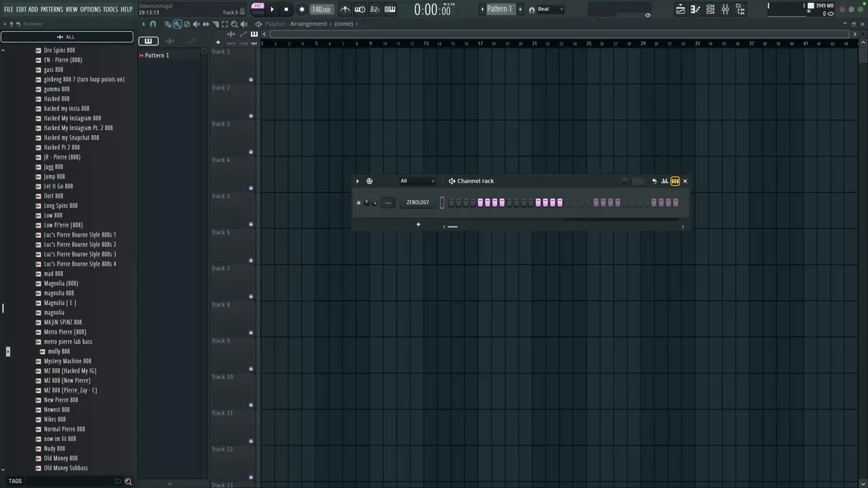Viewport: 868px width, 488px height.
Task: Toggle wait for input before recording
Action: pos(360,9)
